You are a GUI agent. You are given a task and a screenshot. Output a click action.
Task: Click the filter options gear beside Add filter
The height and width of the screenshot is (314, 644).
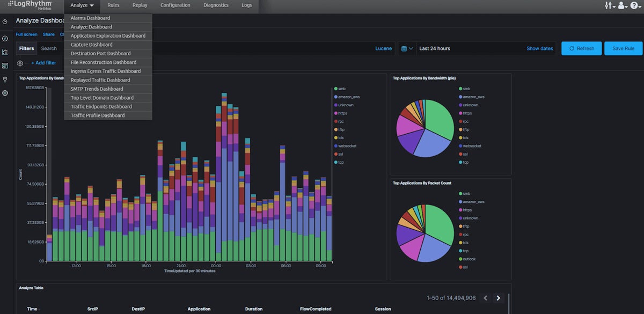click(20, 63)
